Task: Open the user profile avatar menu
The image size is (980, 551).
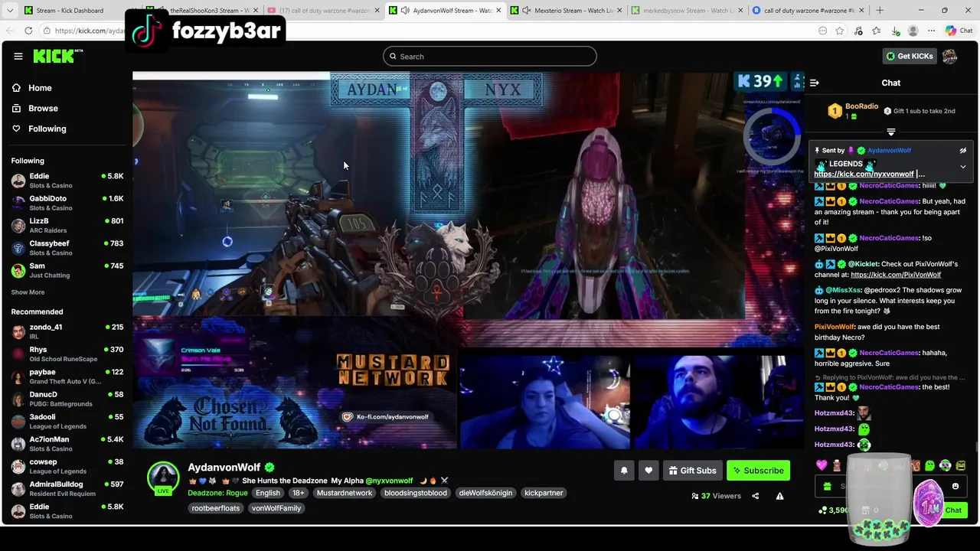Action: click(950, 56)
